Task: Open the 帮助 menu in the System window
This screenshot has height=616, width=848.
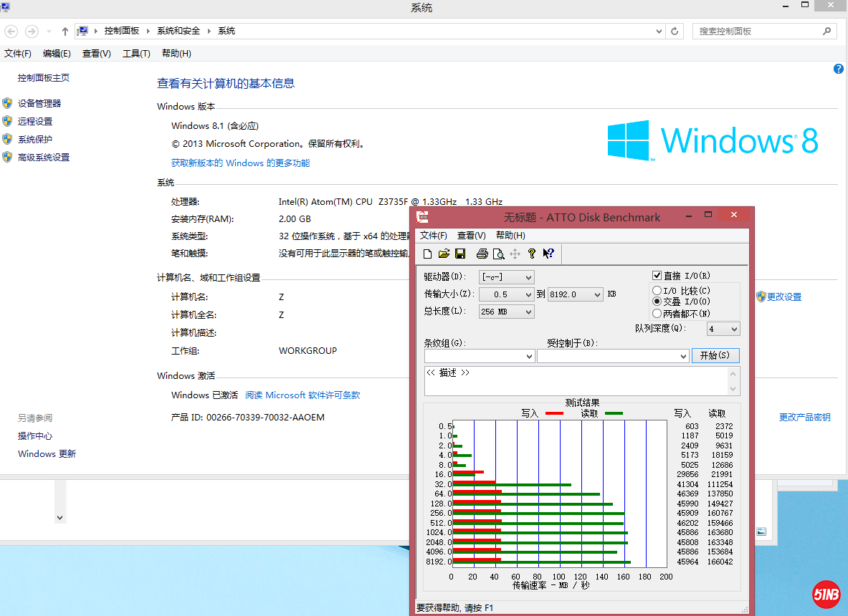Action: [176, 53]
